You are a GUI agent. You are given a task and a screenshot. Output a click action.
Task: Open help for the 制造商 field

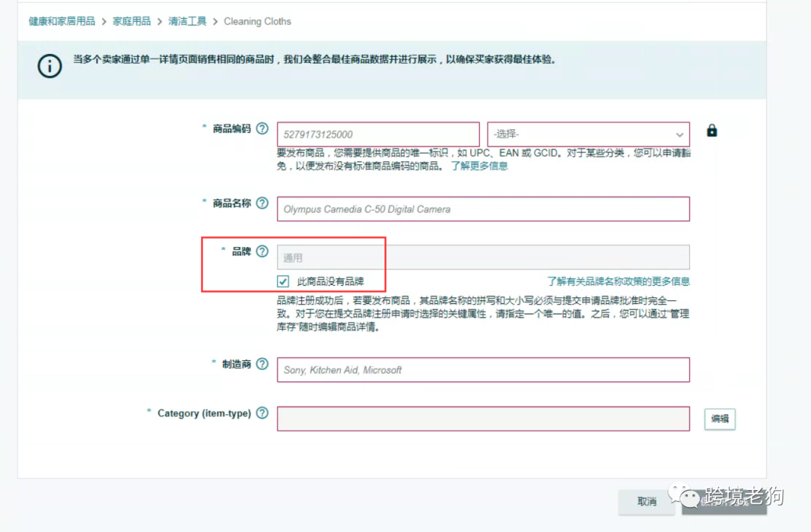click(261, 364)
